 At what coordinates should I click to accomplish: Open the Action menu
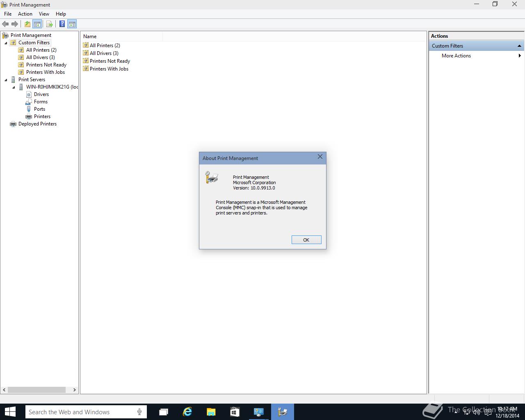pos(25,14)
